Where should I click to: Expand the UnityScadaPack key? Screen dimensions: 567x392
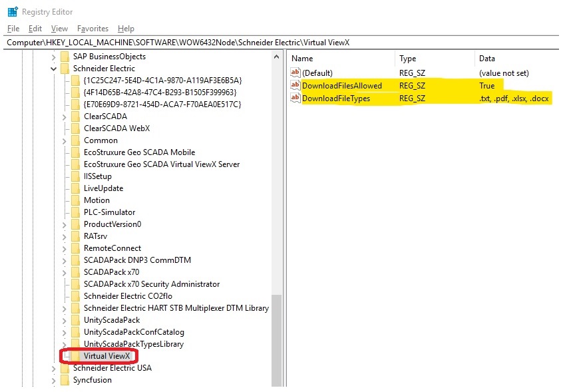tap(65, 320)
